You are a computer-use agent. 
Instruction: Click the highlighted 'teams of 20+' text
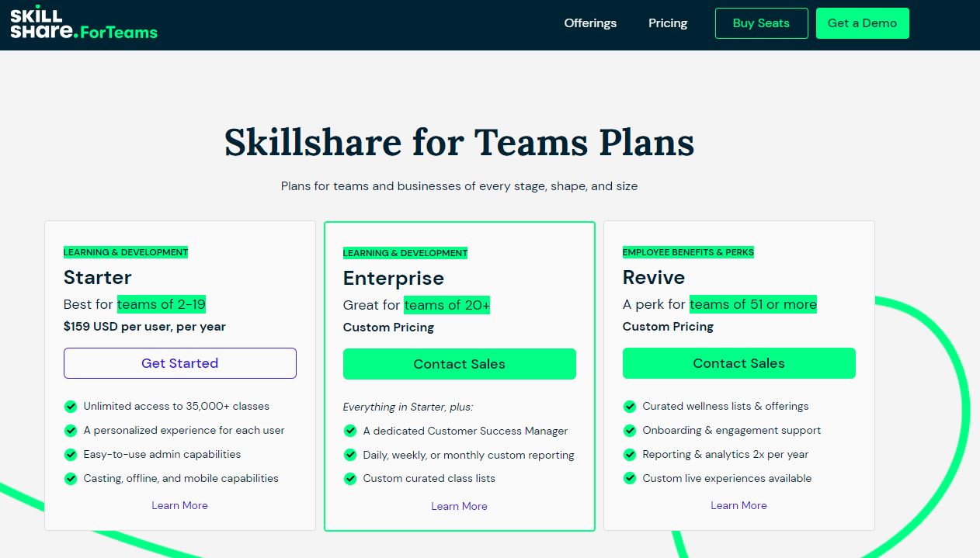(x=447, y=305)
